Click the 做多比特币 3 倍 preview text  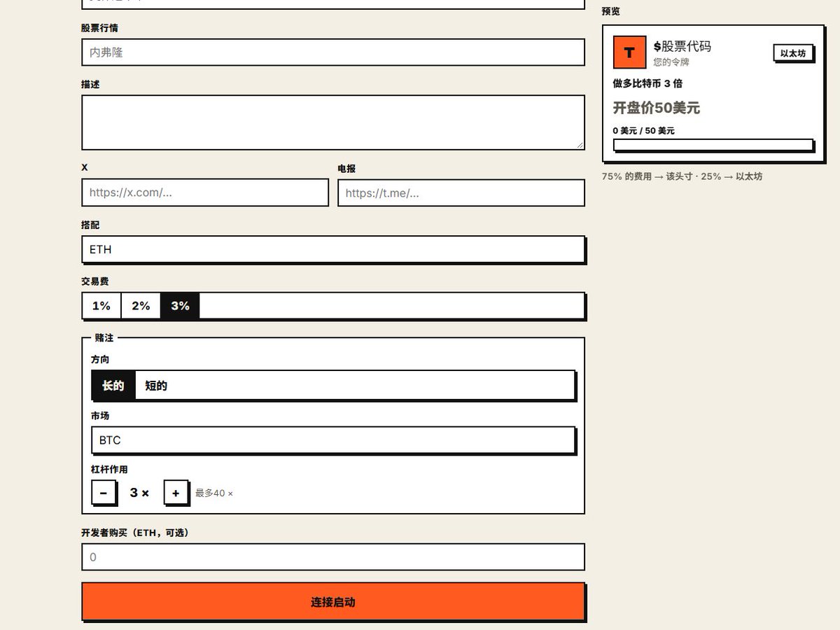pos(648,83)
